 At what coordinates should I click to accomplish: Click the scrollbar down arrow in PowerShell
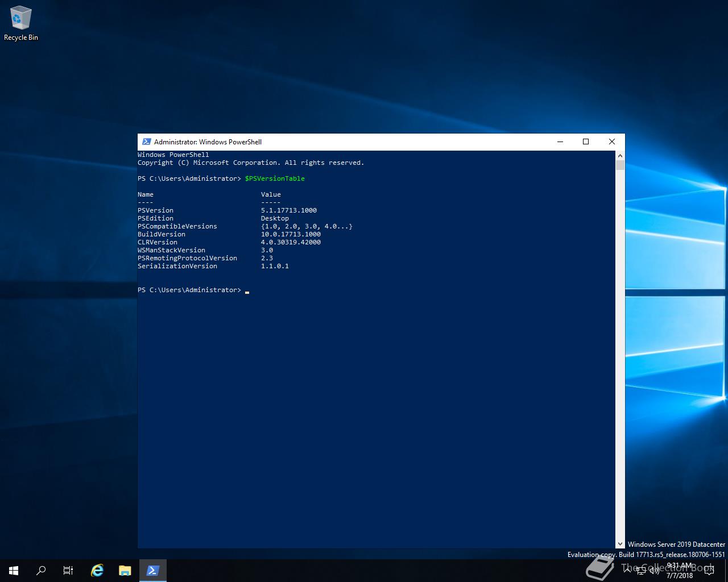coord(620,544)
